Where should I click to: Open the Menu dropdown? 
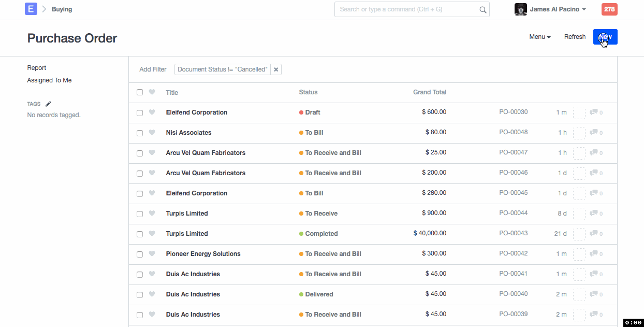coord(539,37)
